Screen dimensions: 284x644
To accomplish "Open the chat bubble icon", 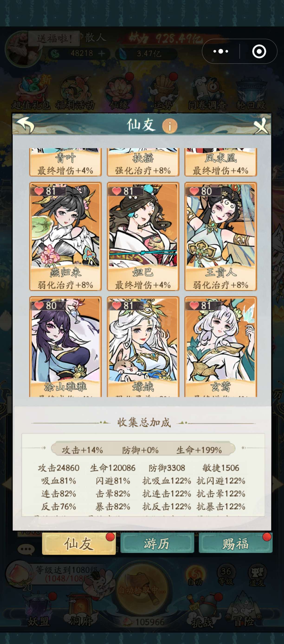I will (x=26, y=550).
